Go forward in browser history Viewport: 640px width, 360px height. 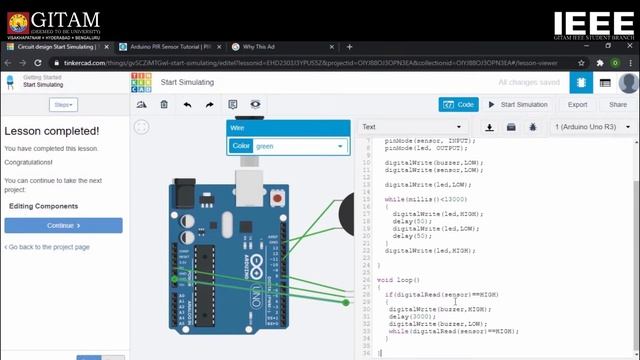click(22, 63)
